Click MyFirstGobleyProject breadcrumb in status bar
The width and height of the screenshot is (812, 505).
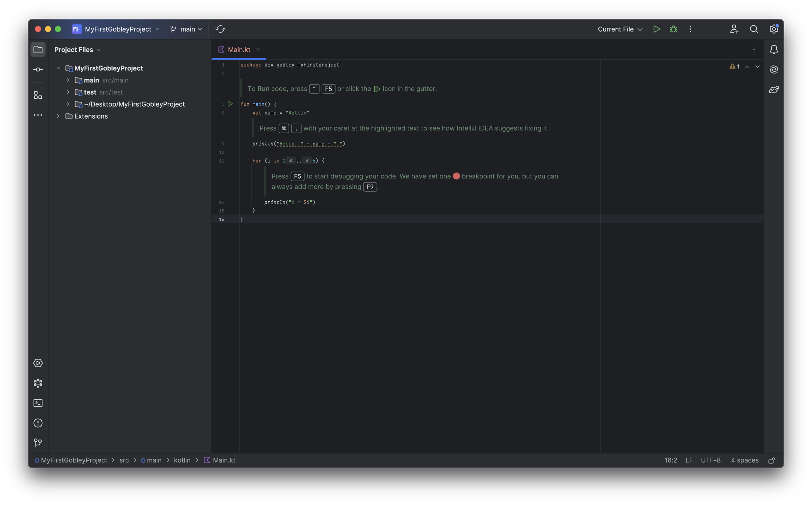(x=71, y=460)
